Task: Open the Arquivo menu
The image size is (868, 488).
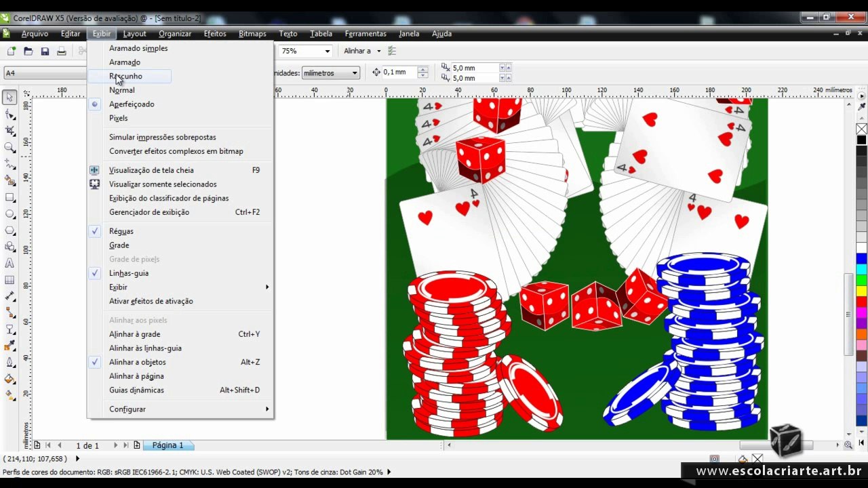Action: [35, 33]
